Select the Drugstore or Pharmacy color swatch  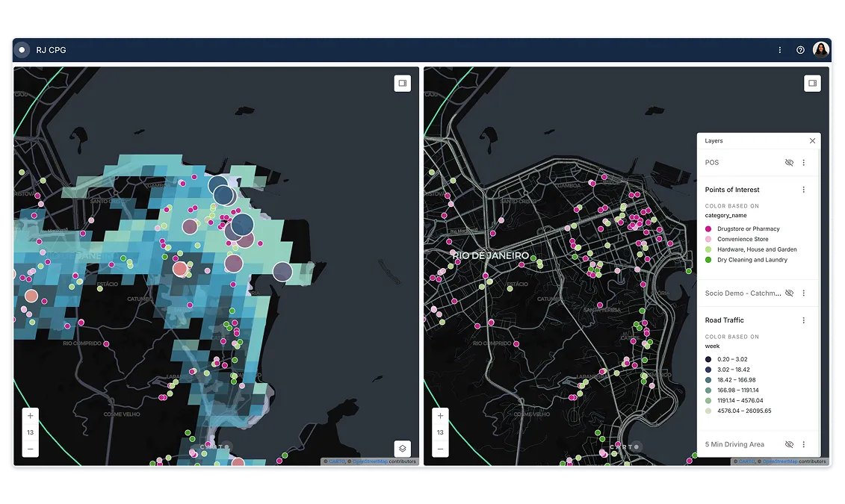pyautogui.click(x=708, y=228)
